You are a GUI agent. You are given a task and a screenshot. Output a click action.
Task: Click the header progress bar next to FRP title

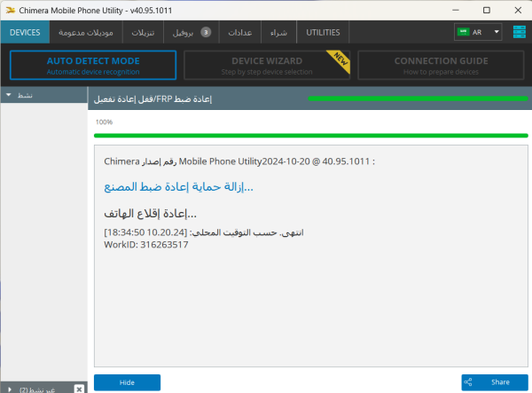418,98
